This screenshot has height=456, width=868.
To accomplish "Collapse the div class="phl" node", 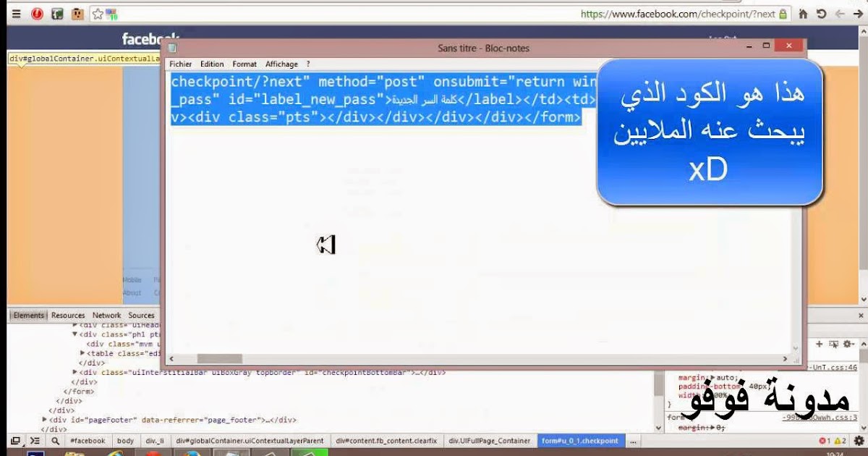I will click(x=75, y=334).
